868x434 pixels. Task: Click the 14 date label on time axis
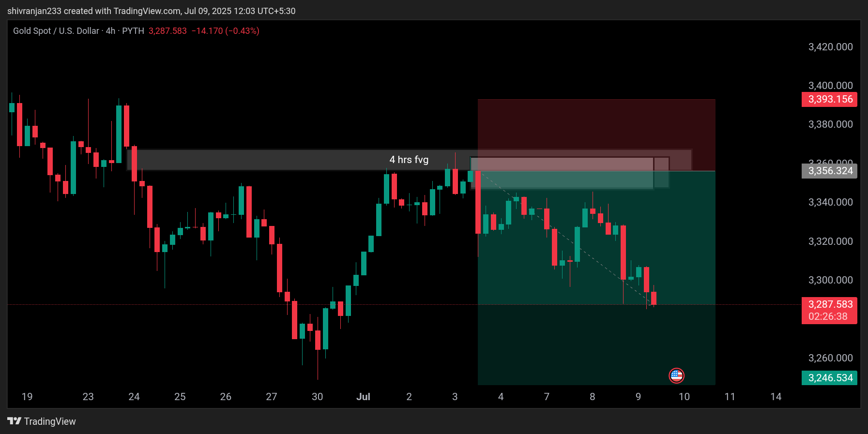776,397
